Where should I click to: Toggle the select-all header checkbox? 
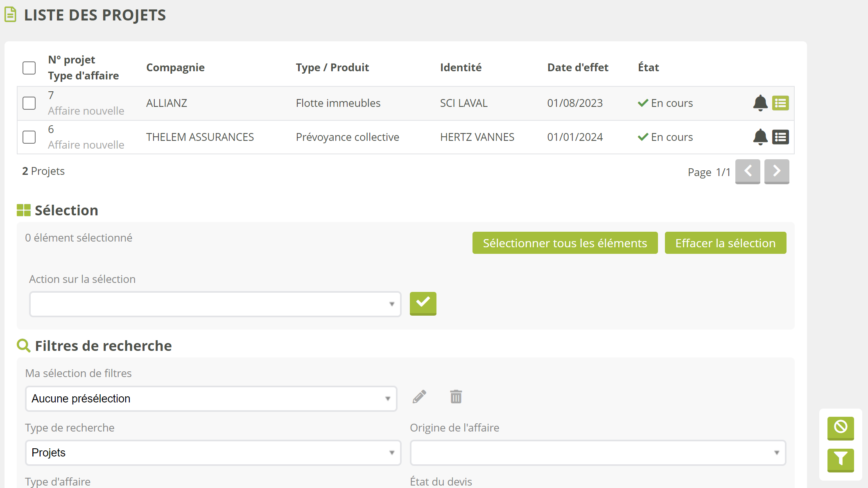pyautogui.click(x=29, y=68)
